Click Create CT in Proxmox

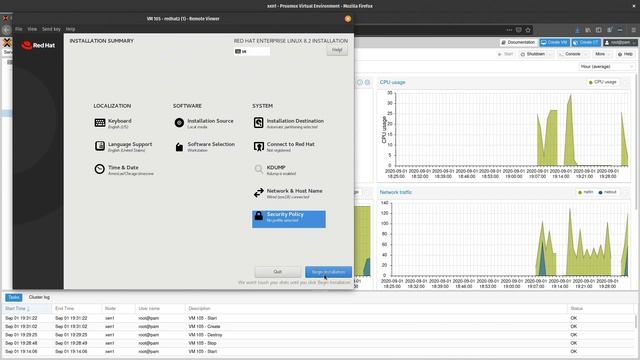pyautogui.click(x=586, y=42)
